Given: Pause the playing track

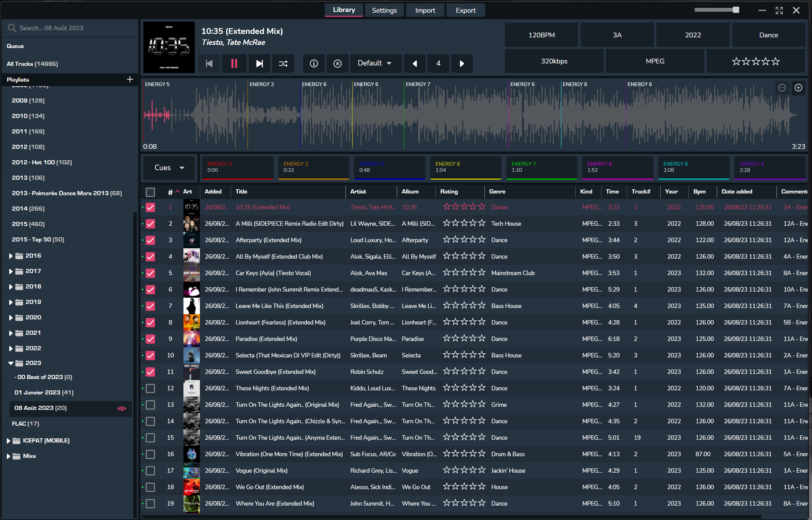Looking at the screenshot, I should (234, 63).
